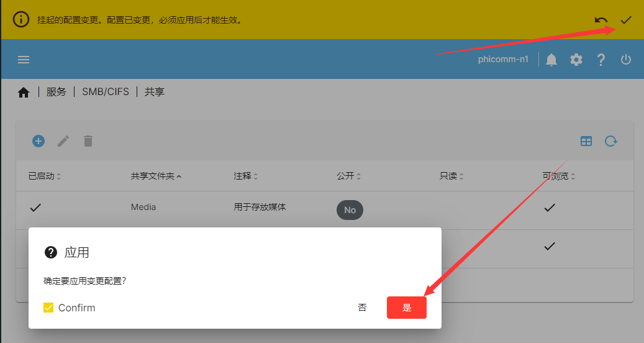Open the settings gear menu

click(576, 60)
